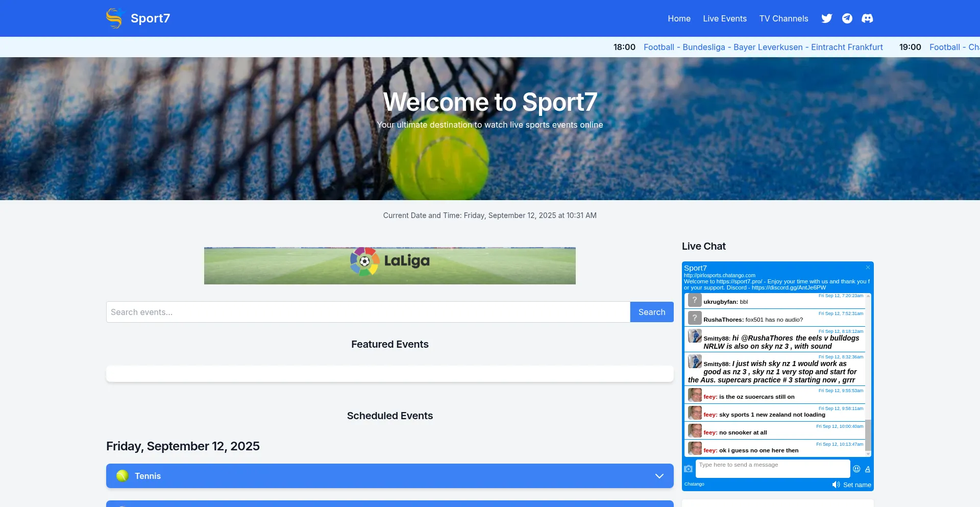This screenshot has height=507, width=980.
Task: Click the timestamp 'Fri Sep 12, 7:20:23am'
Action: coord(841,296)
